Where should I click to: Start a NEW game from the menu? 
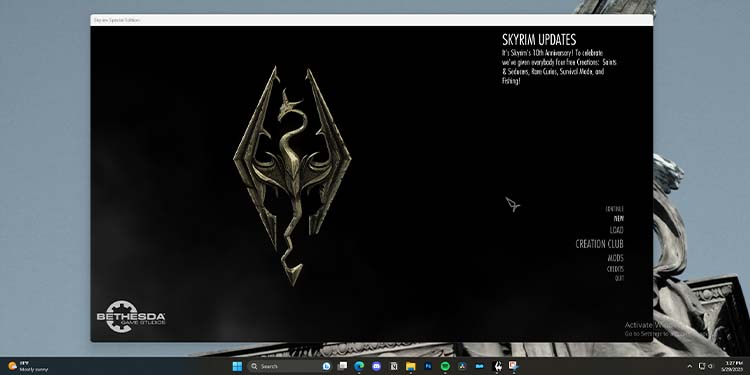(619, 219)
